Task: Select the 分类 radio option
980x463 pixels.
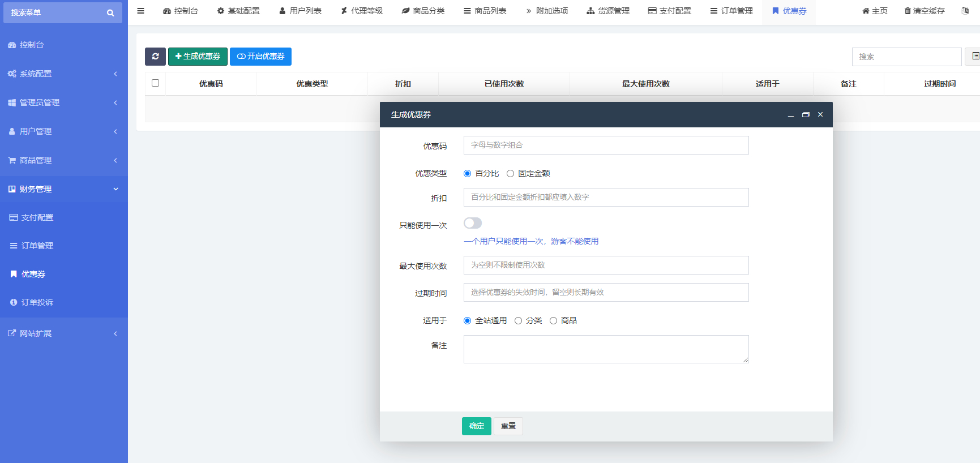Action: tap(518, 321)
